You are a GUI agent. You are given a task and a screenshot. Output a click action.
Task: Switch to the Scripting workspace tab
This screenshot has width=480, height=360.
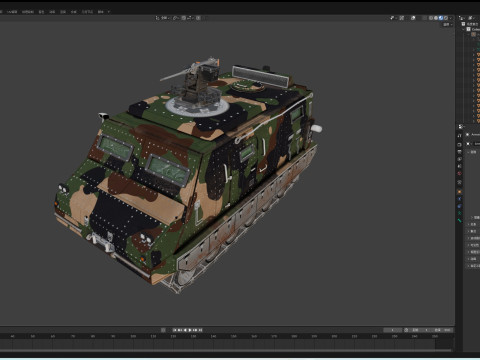pyautogui.click(x=100, y=12)
